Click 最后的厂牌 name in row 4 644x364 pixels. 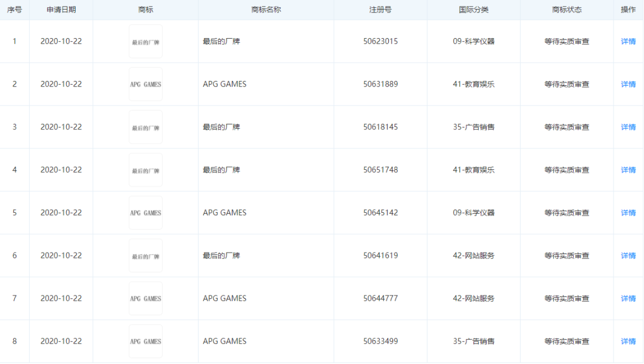coord(221,170)
